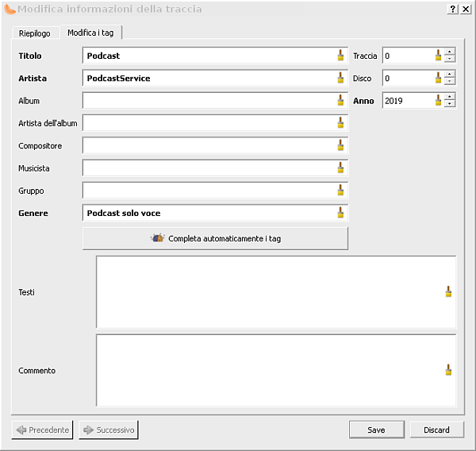Decrease the Disco number with down arrow
This screenshot has width=476, height=451.
(450, 82)
